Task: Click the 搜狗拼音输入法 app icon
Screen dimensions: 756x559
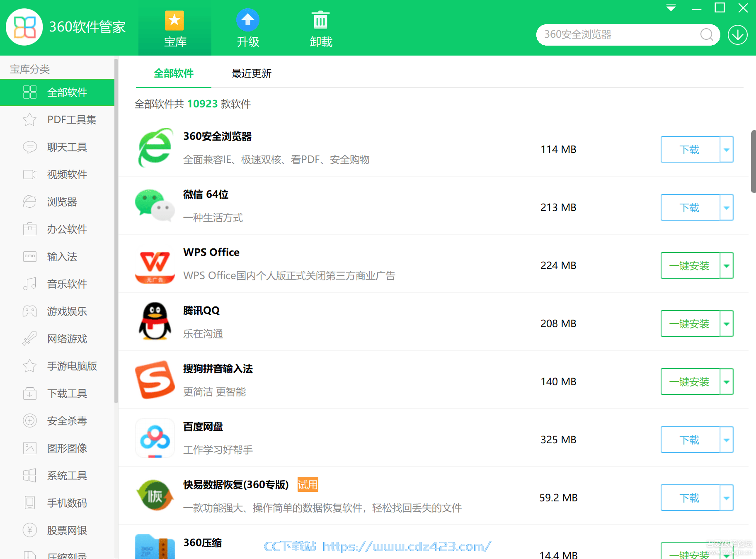Action: [155, 380]
